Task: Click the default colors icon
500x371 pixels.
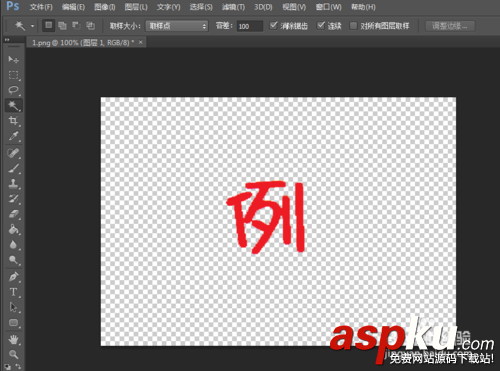Action: pyautogui.click(x=7, y=367)
